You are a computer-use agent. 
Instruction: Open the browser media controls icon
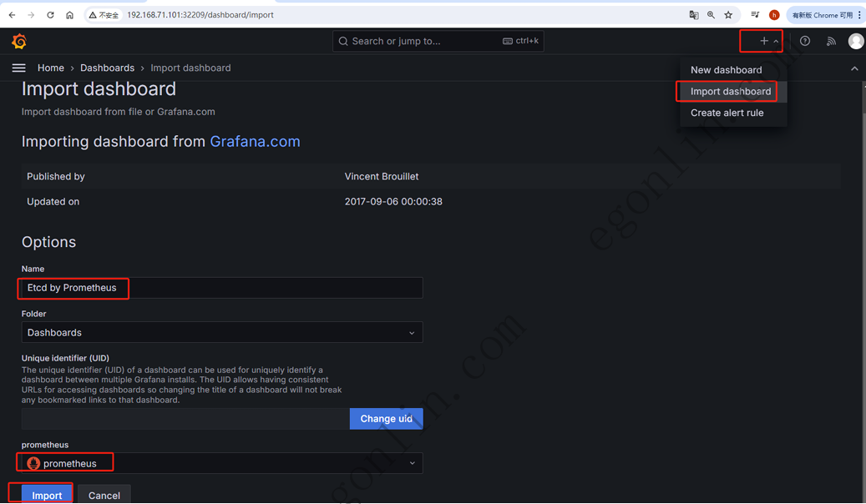coord(755,15)
